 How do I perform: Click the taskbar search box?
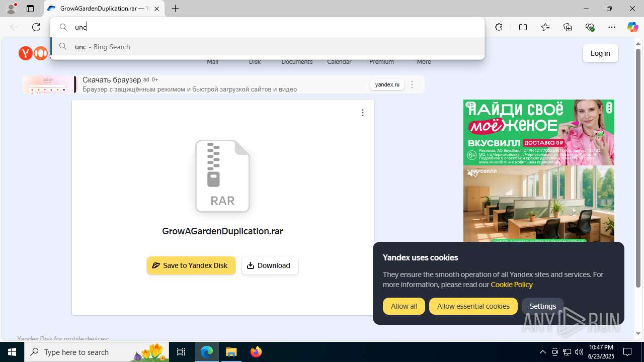tap(97, 352)
